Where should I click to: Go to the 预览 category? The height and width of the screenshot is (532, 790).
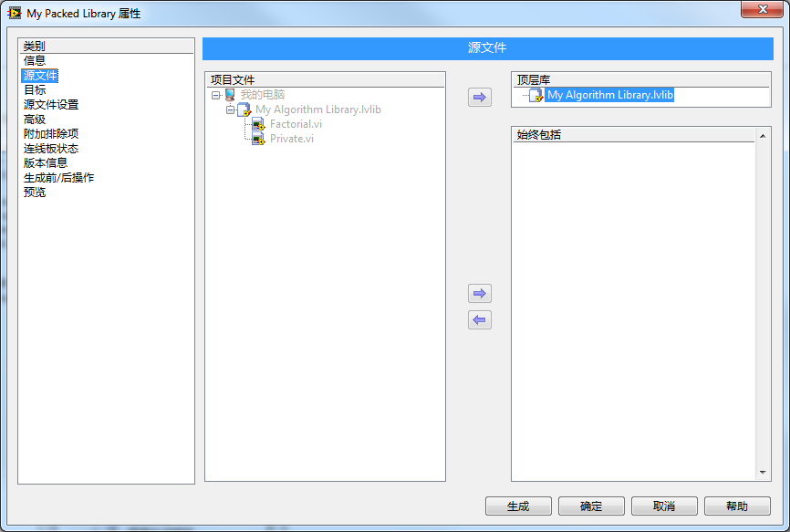[x=35, y=192]
